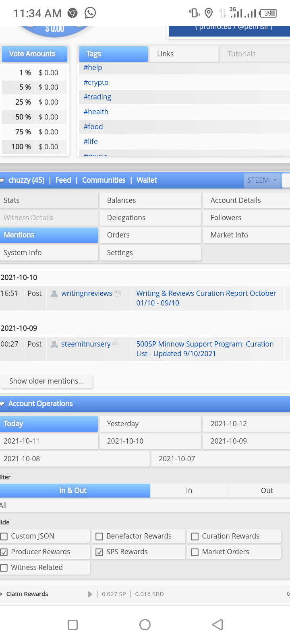This screenshot has height=644, width=290.
Task: Click the Claim Rewards play arrow icon
Action: pyautogui.click(x=90, y=594)
